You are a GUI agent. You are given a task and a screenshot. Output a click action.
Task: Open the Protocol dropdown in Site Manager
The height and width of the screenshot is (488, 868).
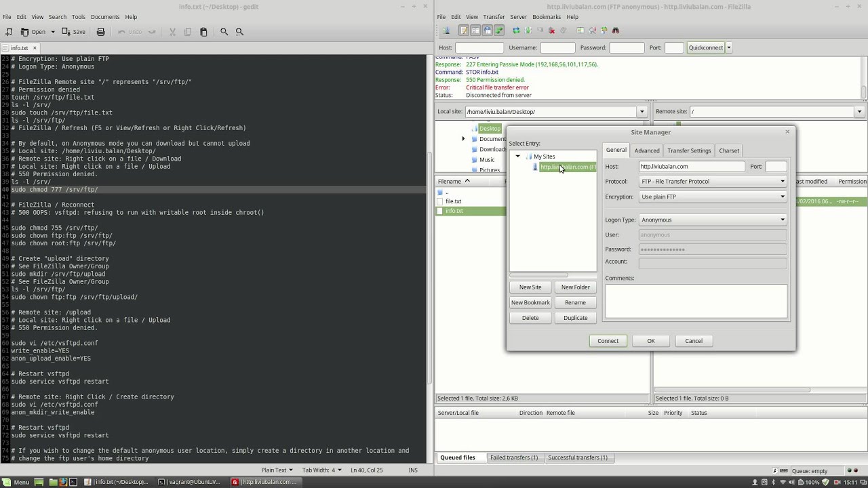point(713,182)
